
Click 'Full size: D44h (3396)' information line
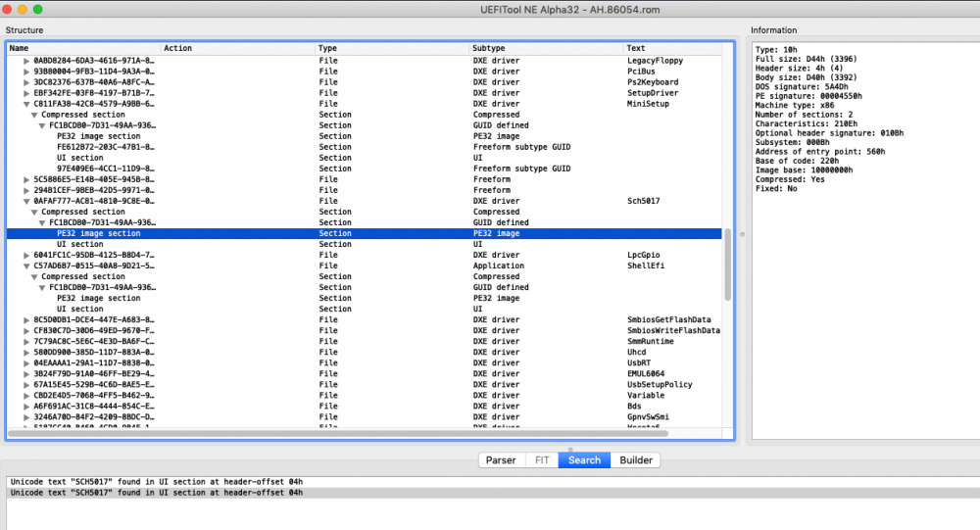(807, 59)
